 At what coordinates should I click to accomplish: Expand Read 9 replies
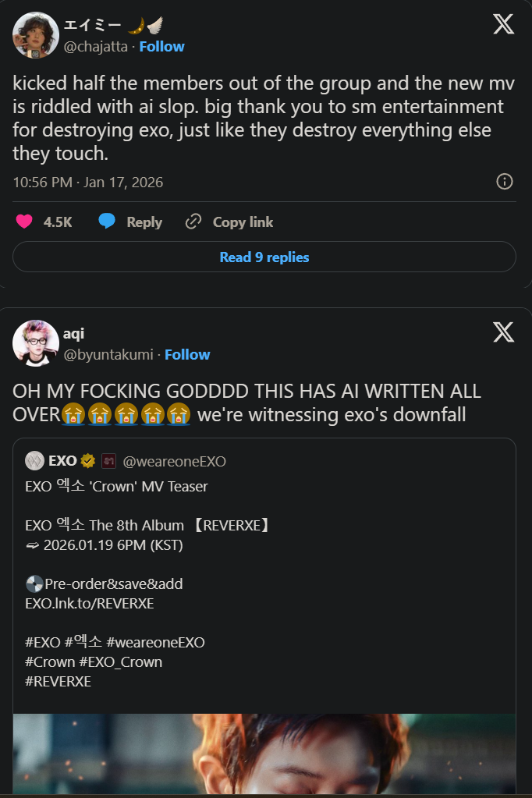[264, 257]
